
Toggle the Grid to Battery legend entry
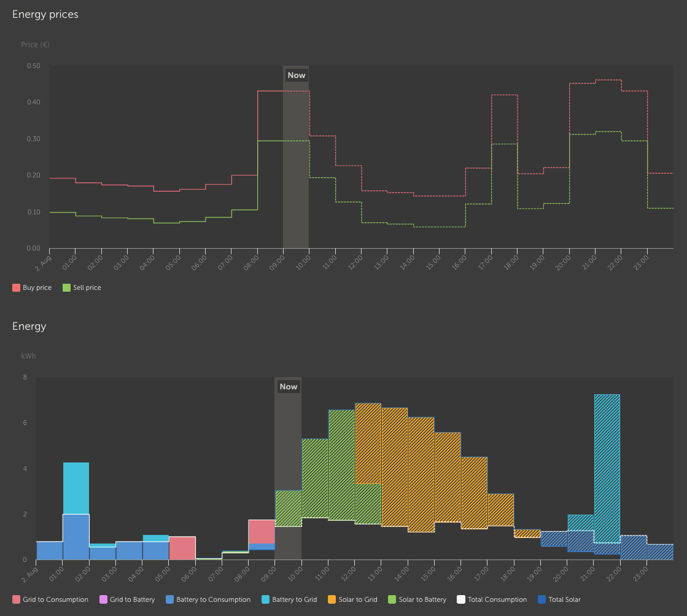[127, 599]
